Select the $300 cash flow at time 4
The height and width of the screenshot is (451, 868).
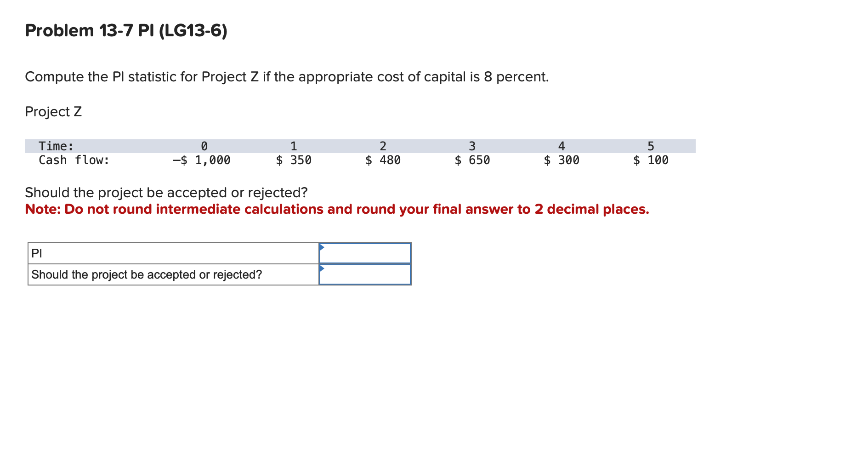coord(562,160)
